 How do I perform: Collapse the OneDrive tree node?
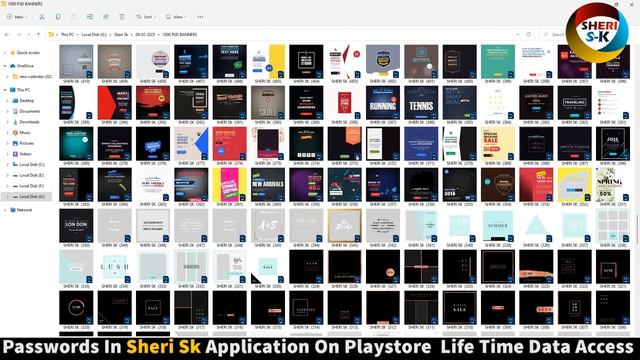5,66
